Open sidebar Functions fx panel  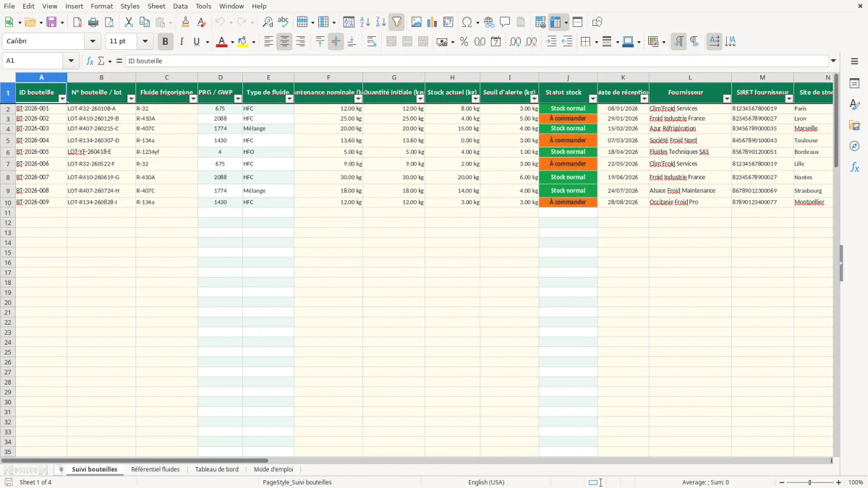click(x=854, y=167)
